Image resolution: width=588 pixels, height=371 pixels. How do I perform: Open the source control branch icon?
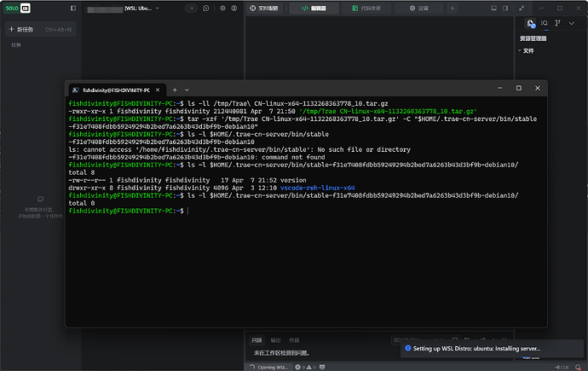[x=557, y=24]
